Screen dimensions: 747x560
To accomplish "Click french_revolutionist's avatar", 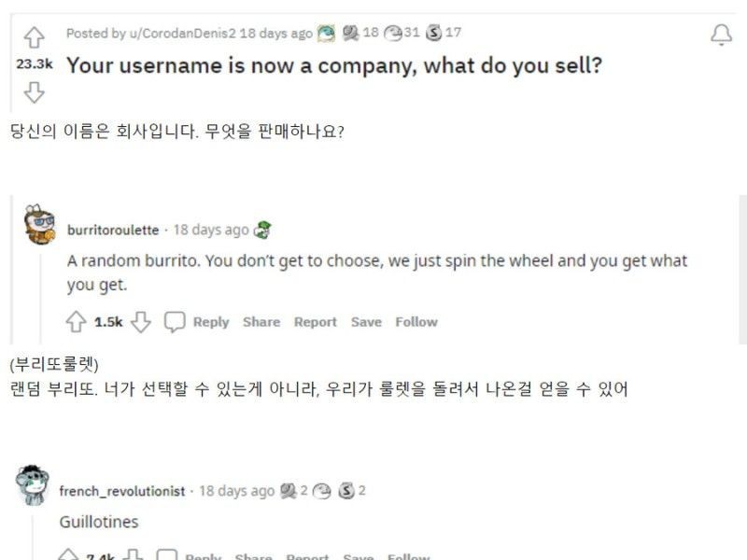I will coord(32,485).
